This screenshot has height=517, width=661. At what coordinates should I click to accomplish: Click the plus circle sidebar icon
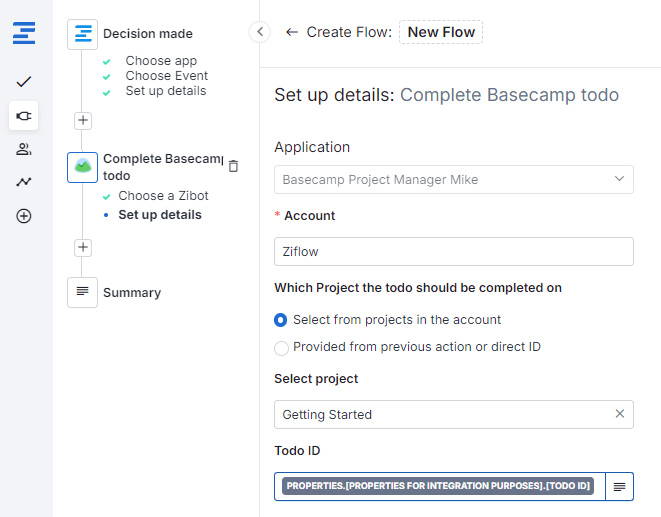tap(24, 216)
